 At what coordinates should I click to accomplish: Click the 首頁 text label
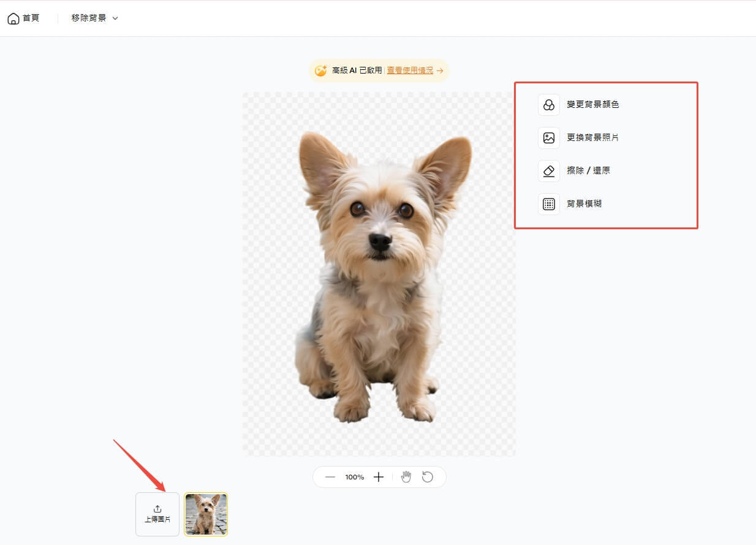[31, 18]
